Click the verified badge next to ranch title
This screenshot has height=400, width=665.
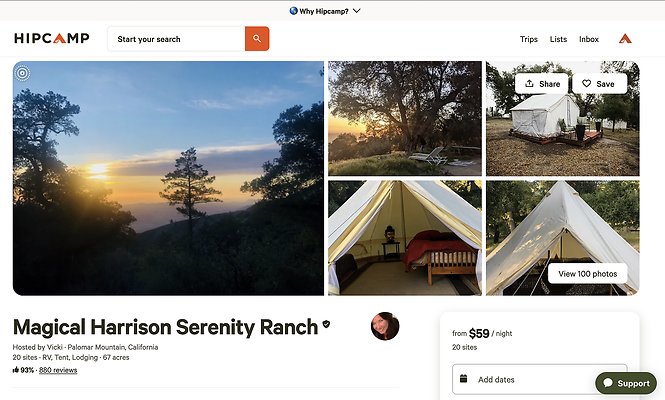[x=326, y=326]
